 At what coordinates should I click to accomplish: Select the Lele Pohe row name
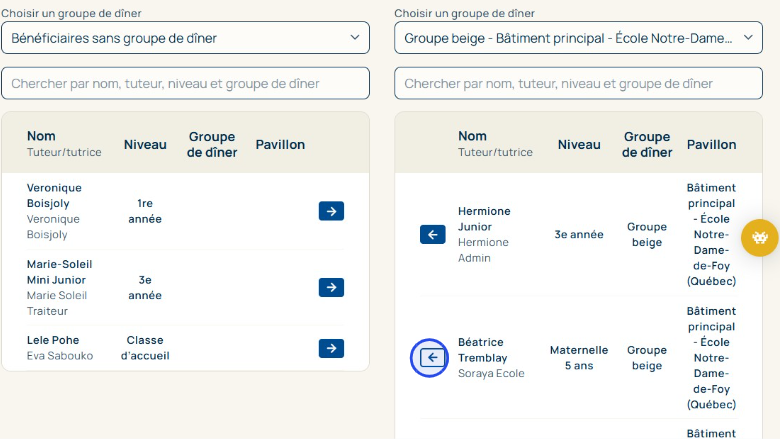pyautogui.click(x=53, y=340)
